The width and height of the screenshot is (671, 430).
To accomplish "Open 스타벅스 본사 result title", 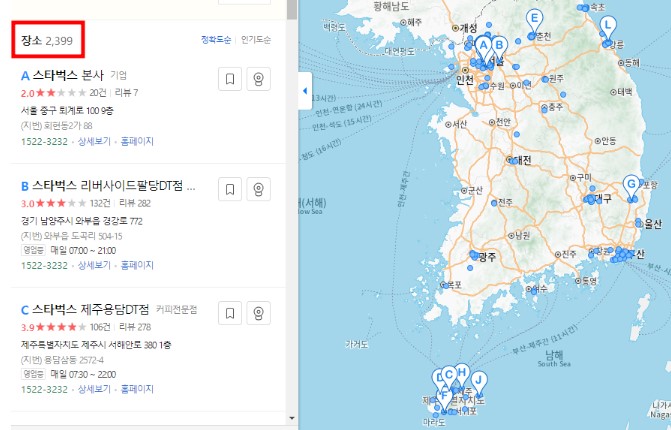I will tap(68, 75).
